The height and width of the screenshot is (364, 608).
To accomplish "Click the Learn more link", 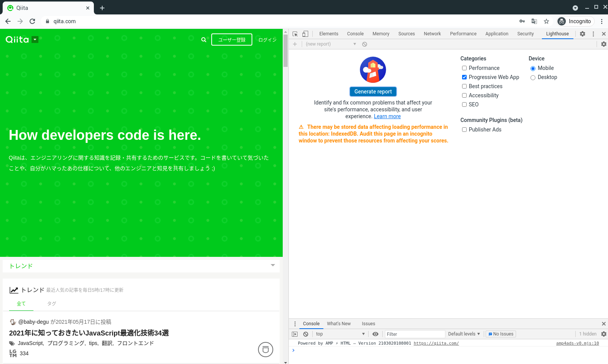I will 387,116.
